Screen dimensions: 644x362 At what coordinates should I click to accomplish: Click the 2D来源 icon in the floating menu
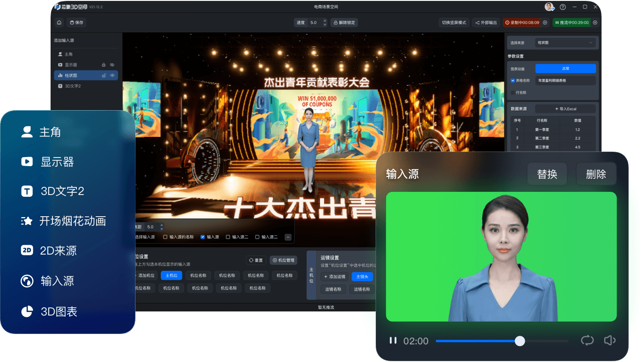[27, 251]
